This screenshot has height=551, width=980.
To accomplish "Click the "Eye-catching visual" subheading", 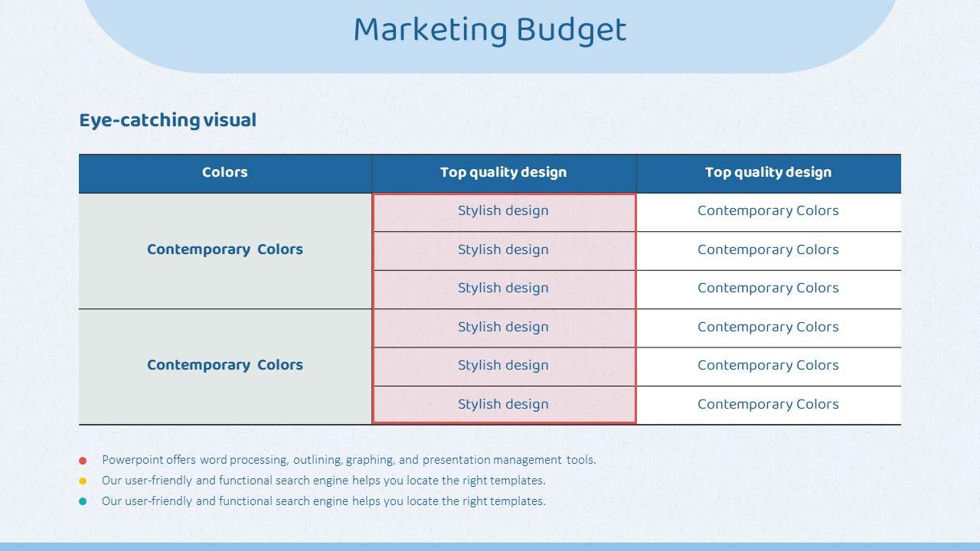I will point(168,120).
